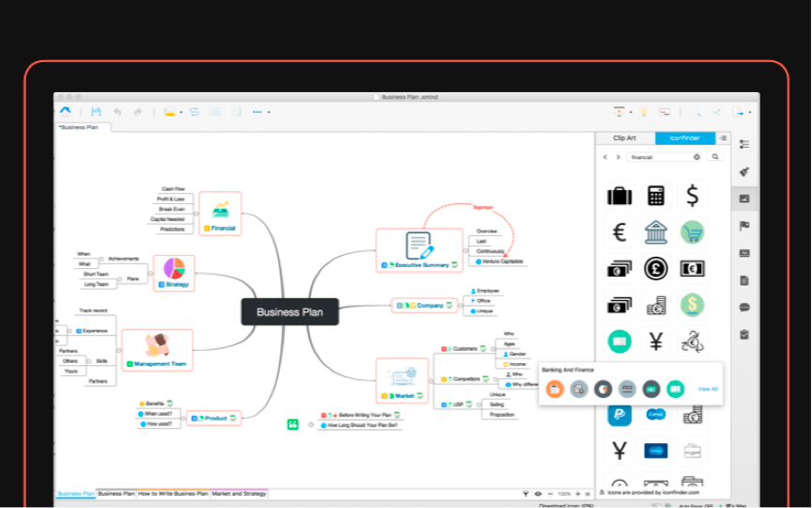
Task: Insert the calculator icon from Iconfinder results
Action: [656, 196]
